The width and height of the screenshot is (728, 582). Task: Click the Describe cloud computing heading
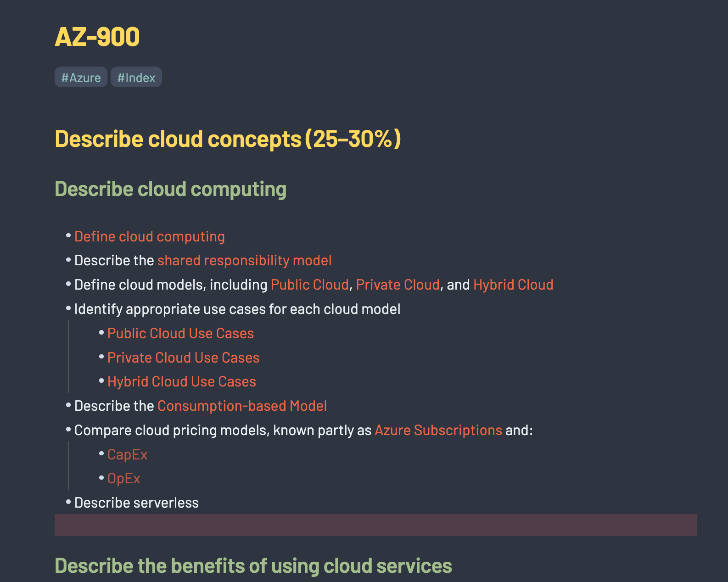coord(171,189)
